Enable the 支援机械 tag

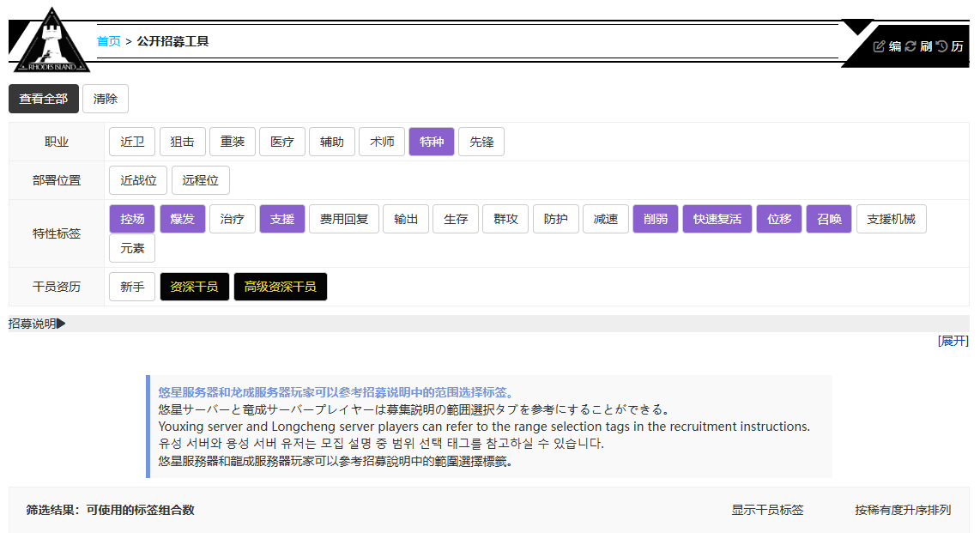tap(891, 219)
